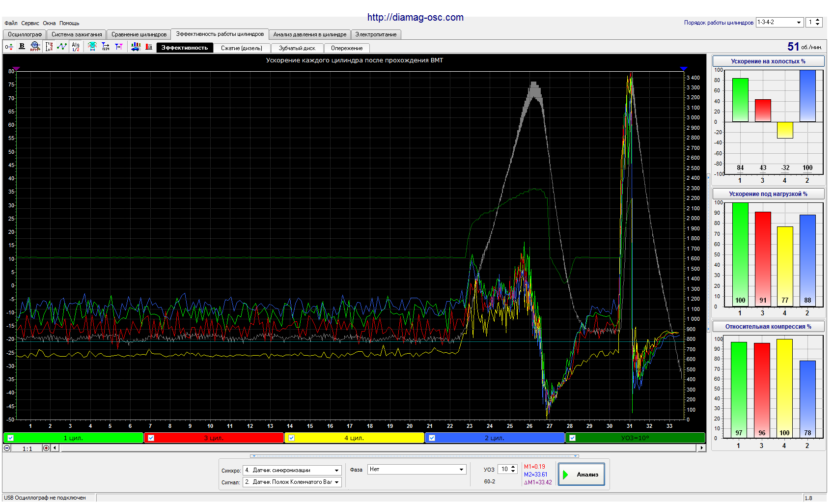Click the Относительная компрессия % header
The image size is (833, 504).
768,327
